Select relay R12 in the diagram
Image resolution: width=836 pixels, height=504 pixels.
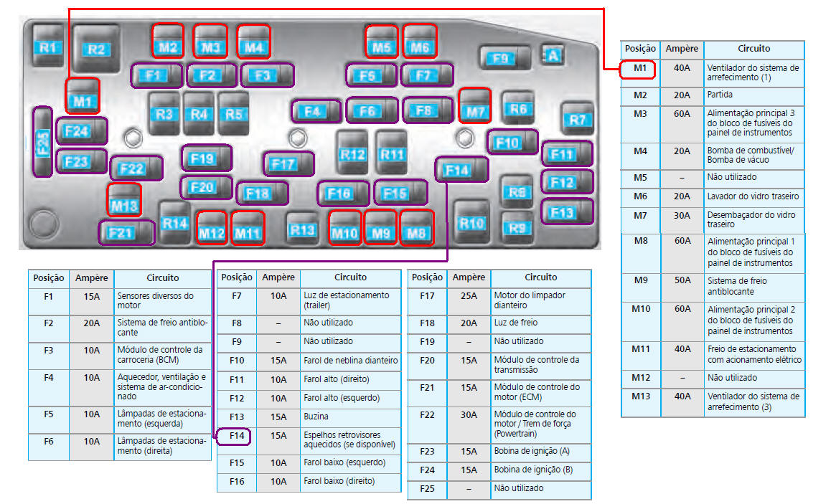pos(352,153)
